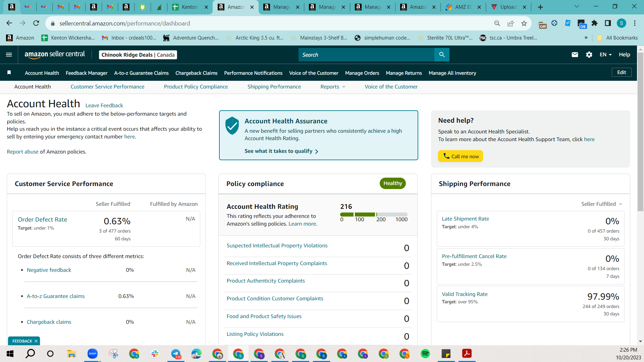Open the Order Defect Rate link
The image size is (644, 362).
click(42, 220)
